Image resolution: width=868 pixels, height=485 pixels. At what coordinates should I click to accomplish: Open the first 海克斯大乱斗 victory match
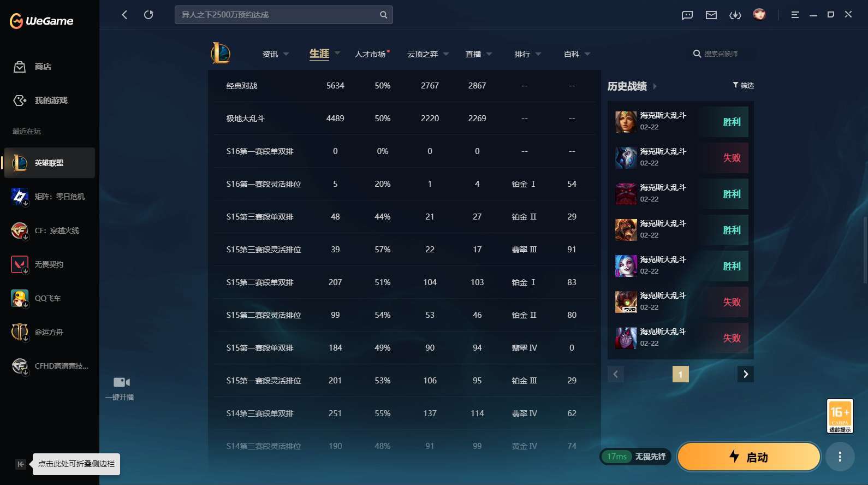pyautogui.click(x=680, y=121)
